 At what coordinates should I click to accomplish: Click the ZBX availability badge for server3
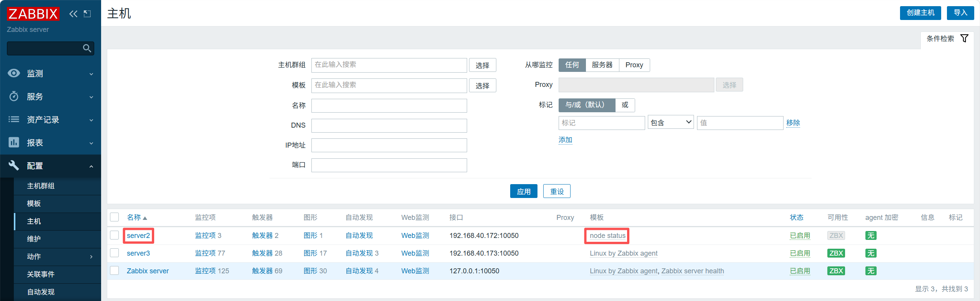tap(836, 253)
